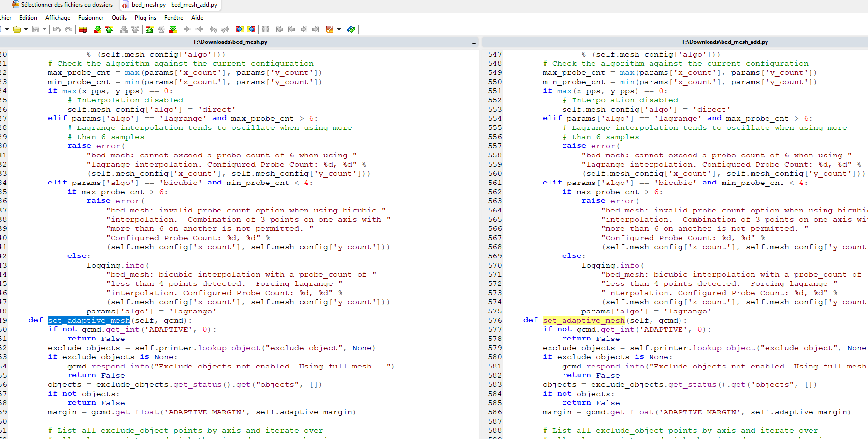
Task: Jump to the previous difference
Action: click(x=109, y=29)
